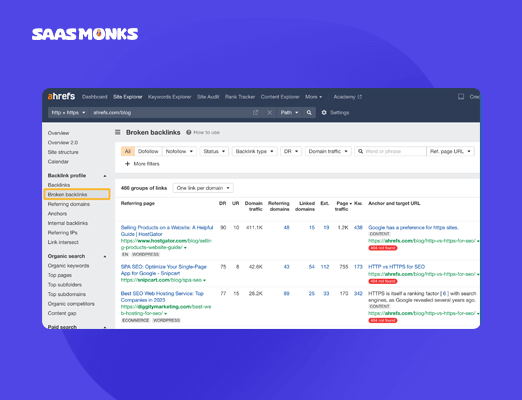Click referring domains value 48
The width and height of the screenshot is (522, 400).
[x=286, y=228]
